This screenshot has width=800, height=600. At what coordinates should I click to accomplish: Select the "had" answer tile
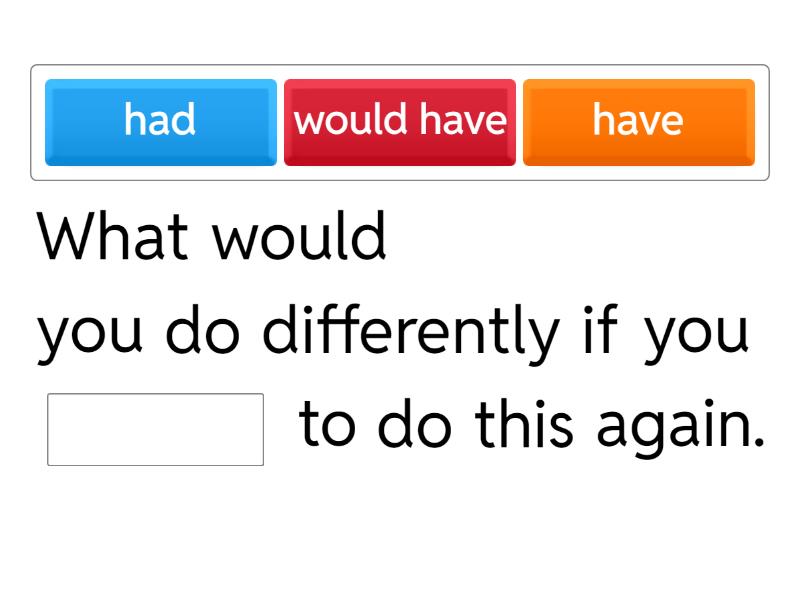[160, 121]
